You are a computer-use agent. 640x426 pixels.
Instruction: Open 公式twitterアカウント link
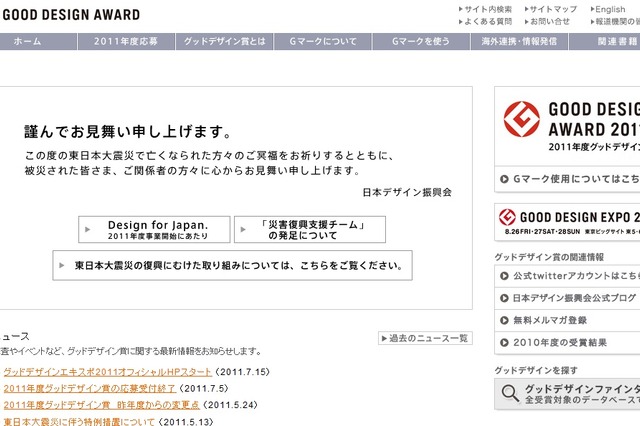coord(567,276)
